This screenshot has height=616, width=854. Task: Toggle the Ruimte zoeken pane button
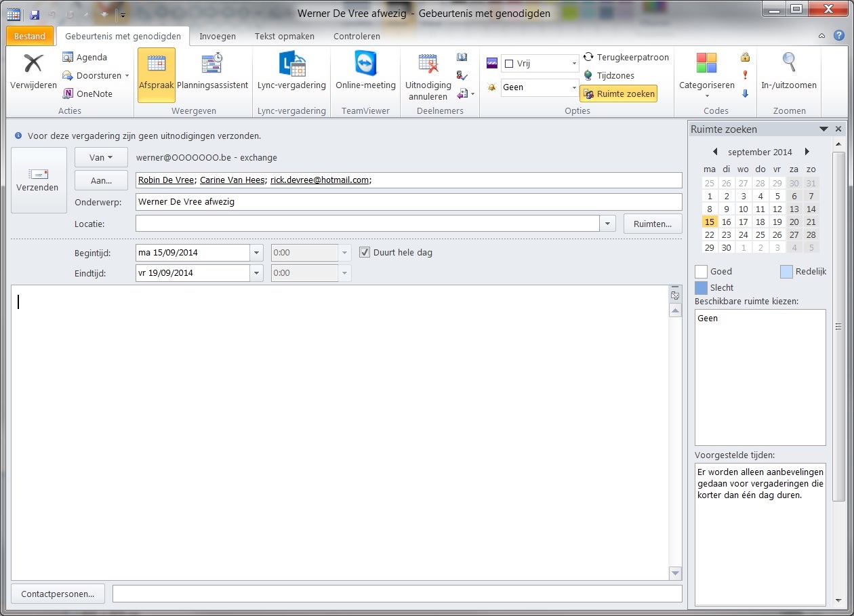(618, 94)
